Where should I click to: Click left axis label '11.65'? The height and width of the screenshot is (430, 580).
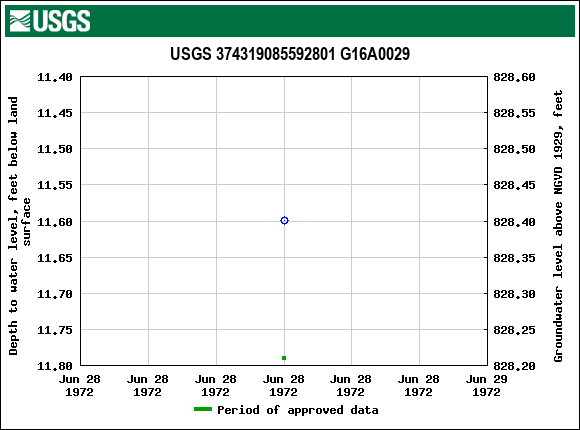tap(55, 258)
